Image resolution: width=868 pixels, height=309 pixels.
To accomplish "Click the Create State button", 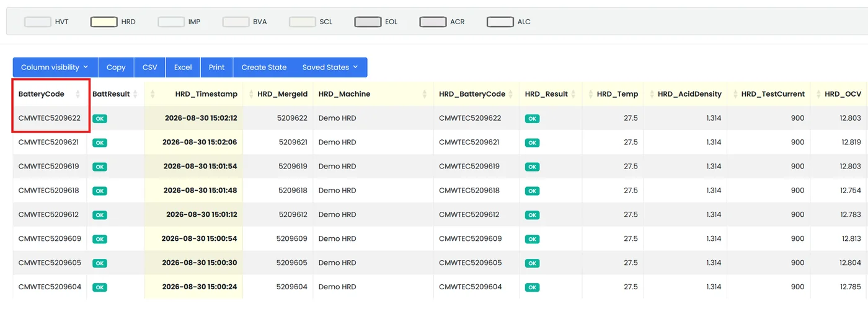I will 264,67.
